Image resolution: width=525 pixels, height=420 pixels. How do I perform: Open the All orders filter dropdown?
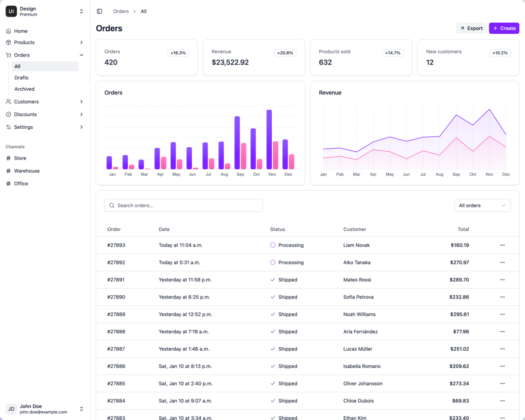point(482,206)
